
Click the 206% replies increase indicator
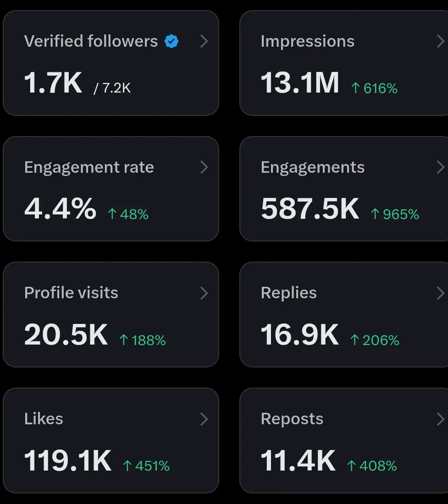click(x=375, y=340)
